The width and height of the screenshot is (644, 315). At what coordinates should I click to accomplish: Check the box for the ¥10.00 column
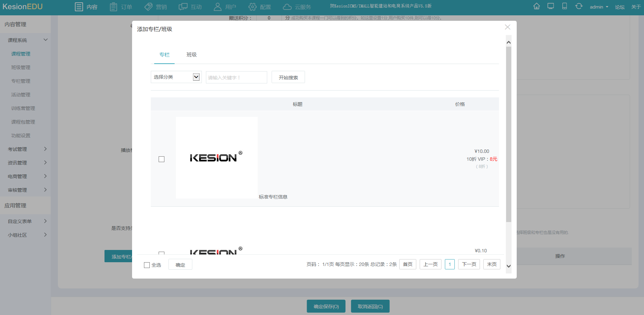tap(162, 159)
